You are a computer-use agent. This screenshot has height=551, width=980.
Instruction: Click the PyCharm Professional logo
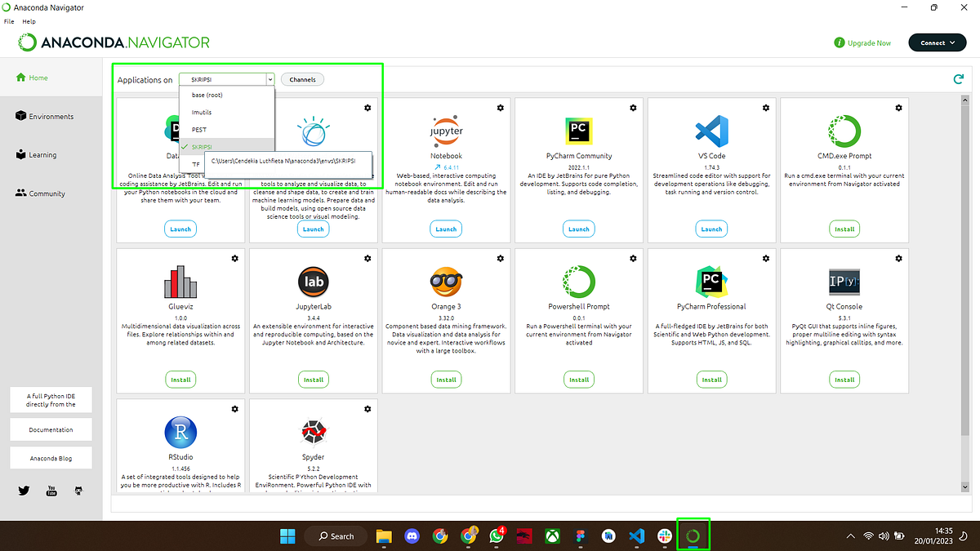711,282
